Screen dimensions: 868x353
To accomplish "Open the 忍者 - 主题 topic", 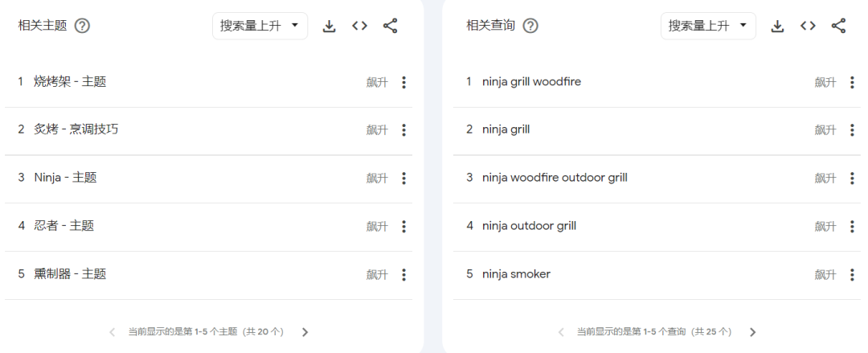I will point(63,225).
